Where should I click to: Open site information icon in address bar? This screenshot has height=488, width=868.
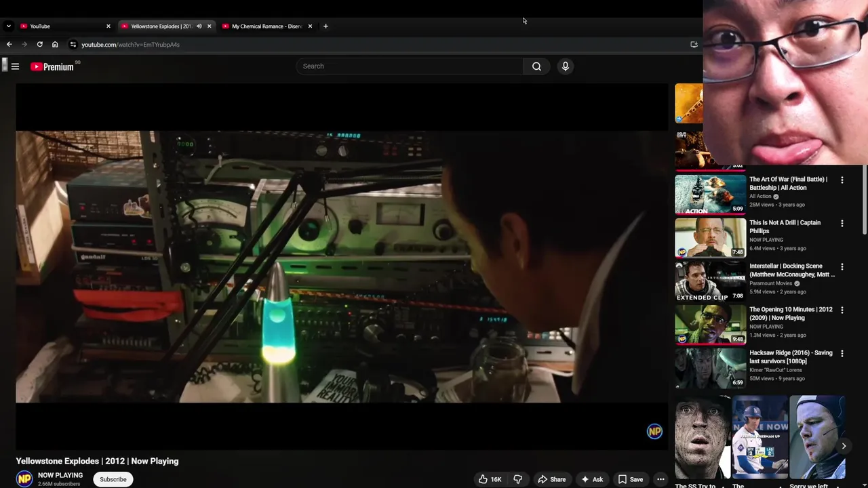(73, 45)
